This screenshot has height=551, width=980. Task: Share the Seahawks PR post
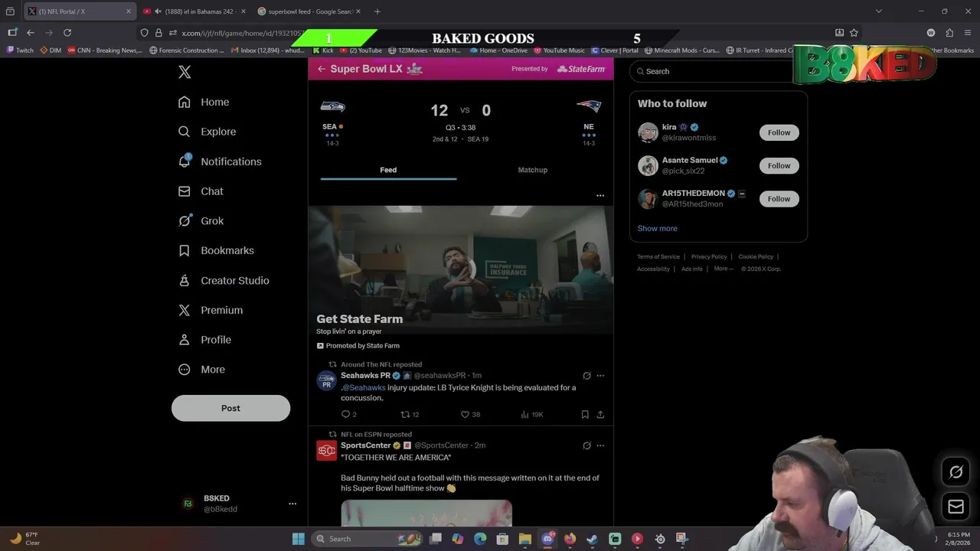[600, 414]
